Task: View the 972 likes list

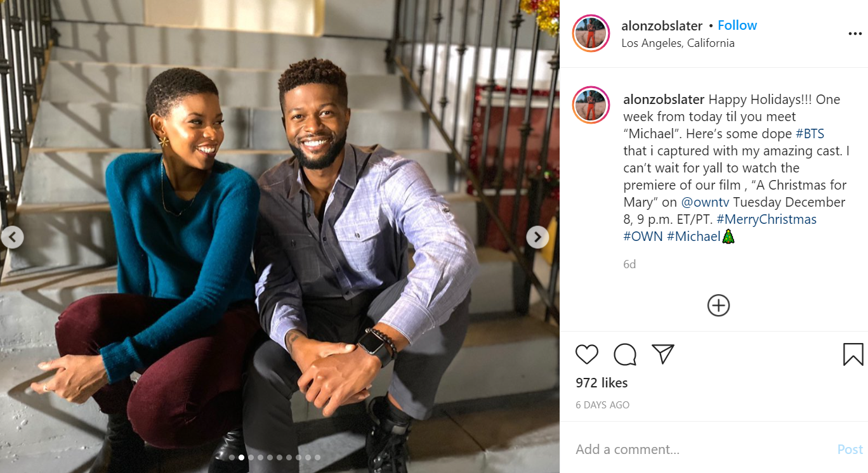Action: [x=602, y=383]
